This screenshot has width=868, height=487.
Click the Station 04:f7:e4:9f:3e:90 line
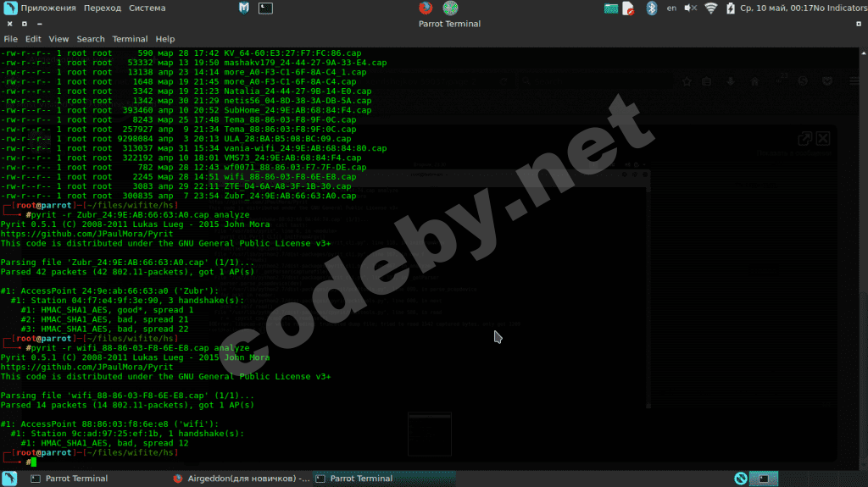127,301
